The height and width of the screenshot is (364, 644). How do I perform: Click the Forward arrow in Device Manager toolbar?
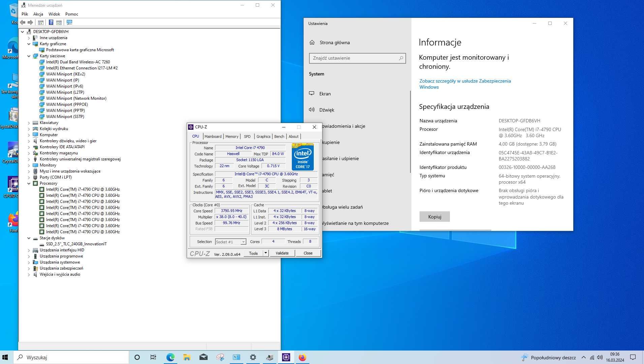pos(30,22)
